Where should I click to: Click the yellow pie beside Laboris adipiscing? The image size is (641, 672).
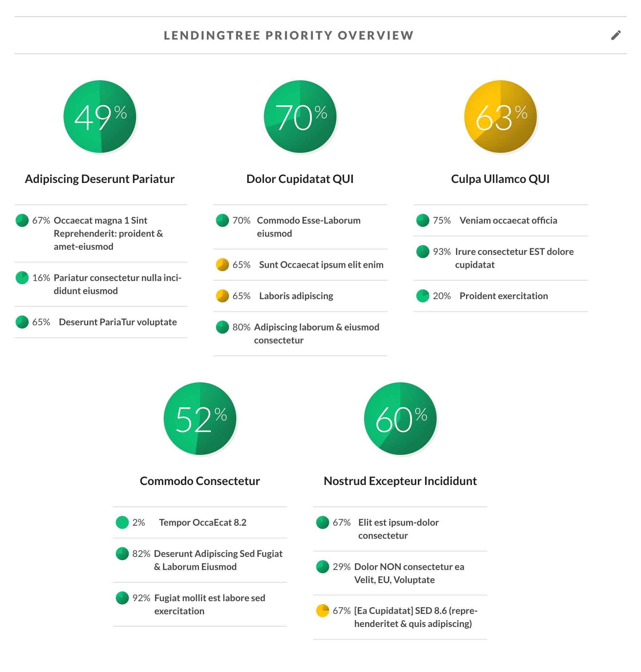click(222, 296)
